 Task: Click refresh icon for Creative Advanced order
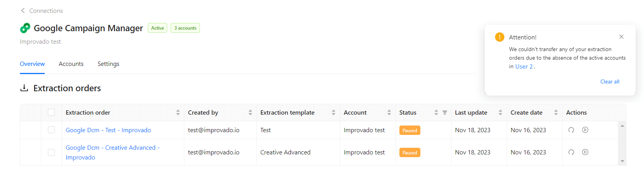click(x=571, y=152)
